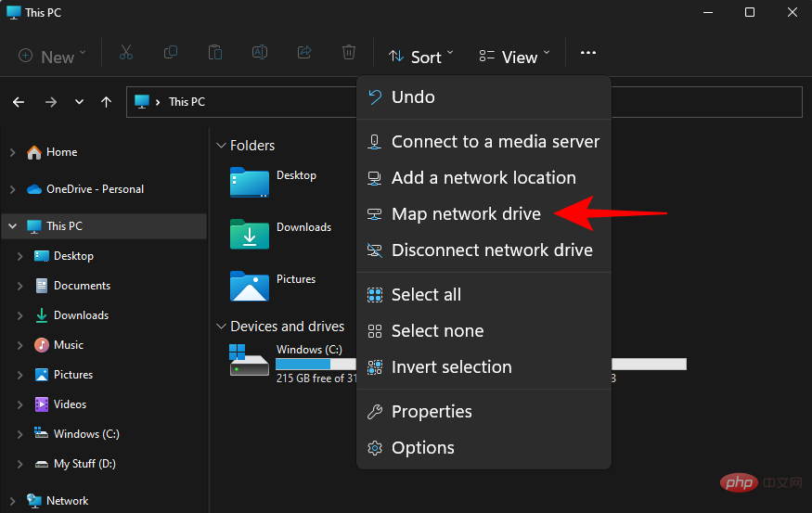Image resolution: width=812 pixels, height=513 pixels.
Task: Select Add a network location
Action: (x=483, y=177)
